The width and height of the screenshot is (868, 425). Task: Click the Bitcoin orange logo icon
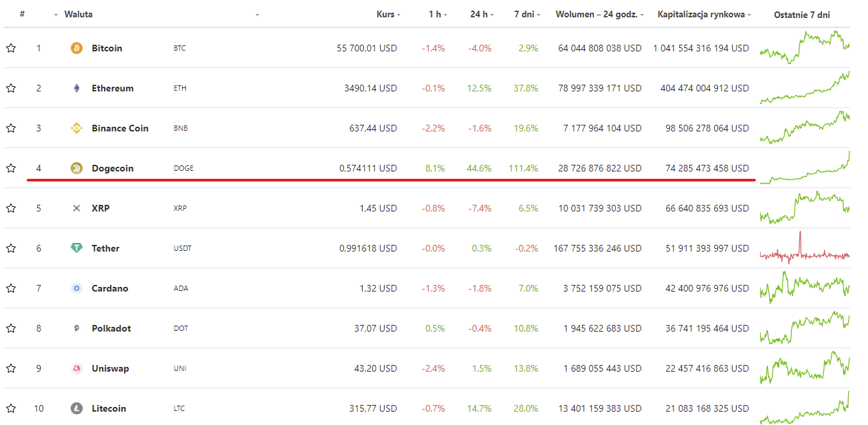coord(77,48)
